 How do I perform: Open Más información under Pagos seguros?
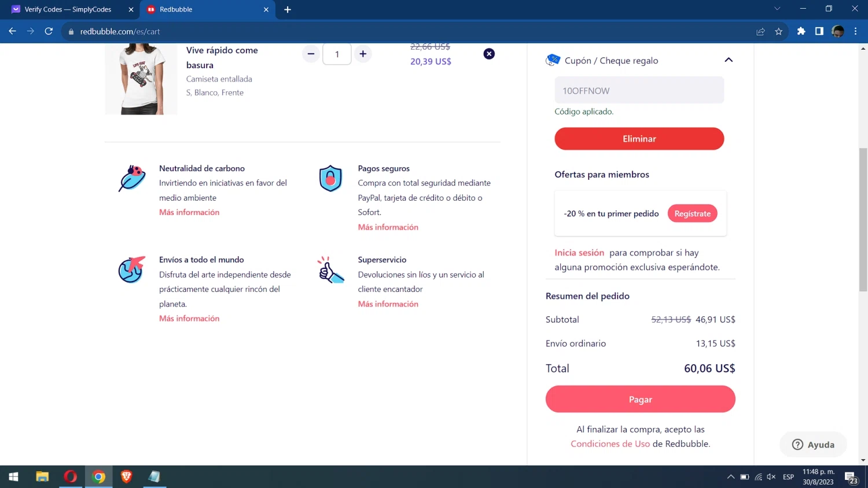pos(388,227)
